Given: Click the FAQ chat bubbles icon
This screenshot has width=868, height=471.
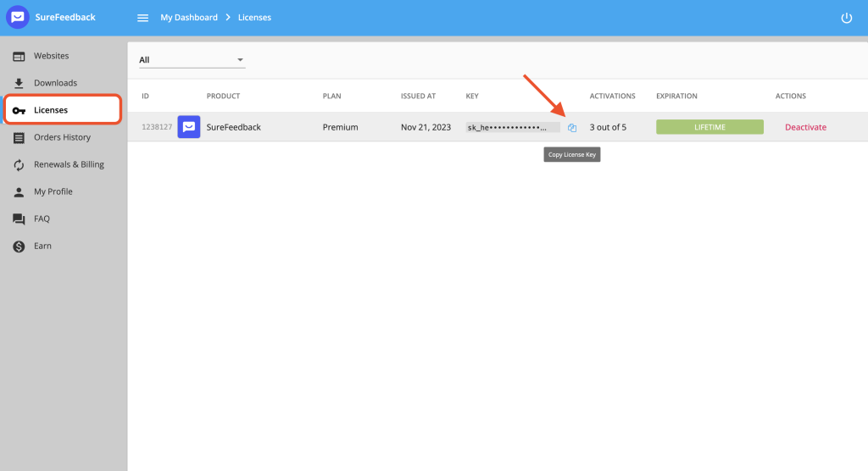Looking at the screenshot, I should tap(19, 219).
